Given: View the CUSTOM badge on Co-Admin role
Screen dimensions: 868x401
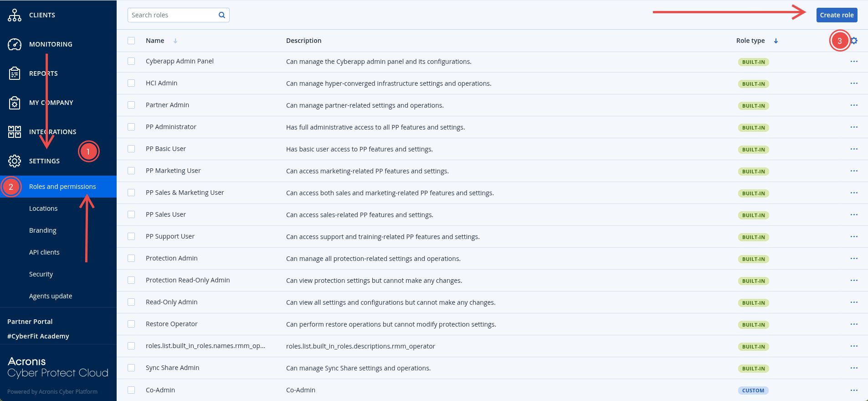Looking at the screenshot, I should (x=753, y=391).
